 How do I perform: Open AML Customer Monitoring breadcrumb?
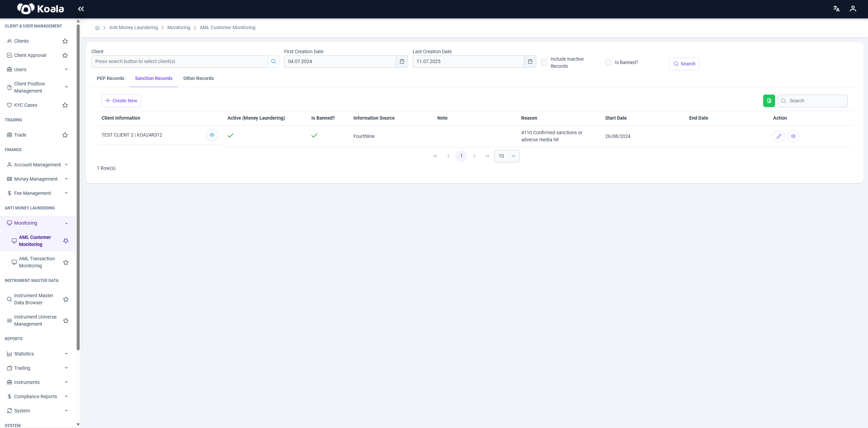[227, 28]
